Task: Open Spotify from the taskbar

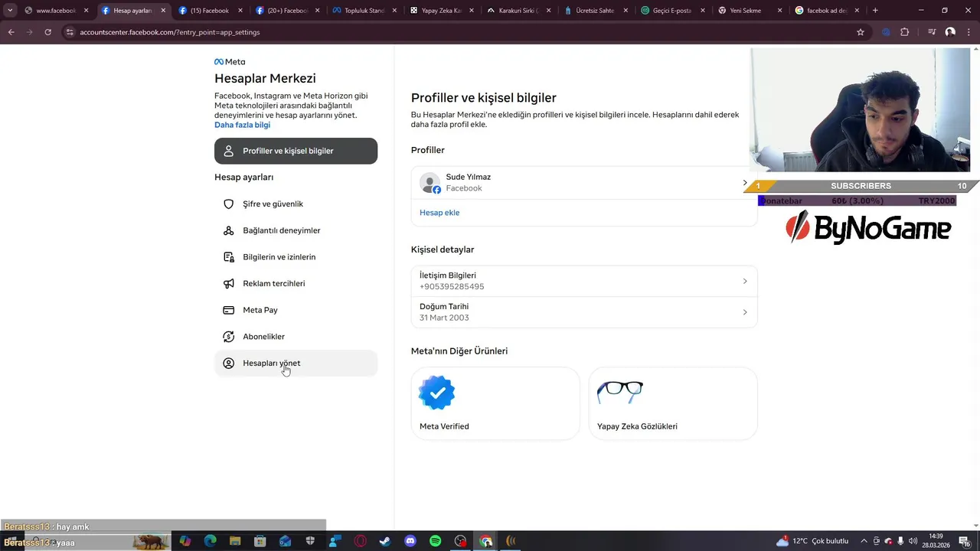Action: tap(436, 541)
